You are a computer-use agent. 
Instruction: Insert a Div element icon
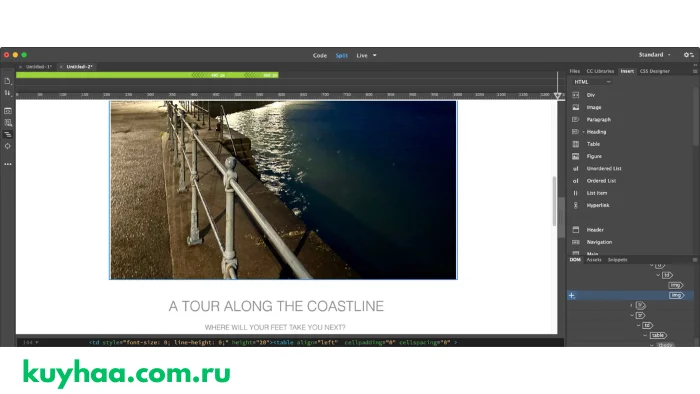pyautogui.click(x=576, y=95)
